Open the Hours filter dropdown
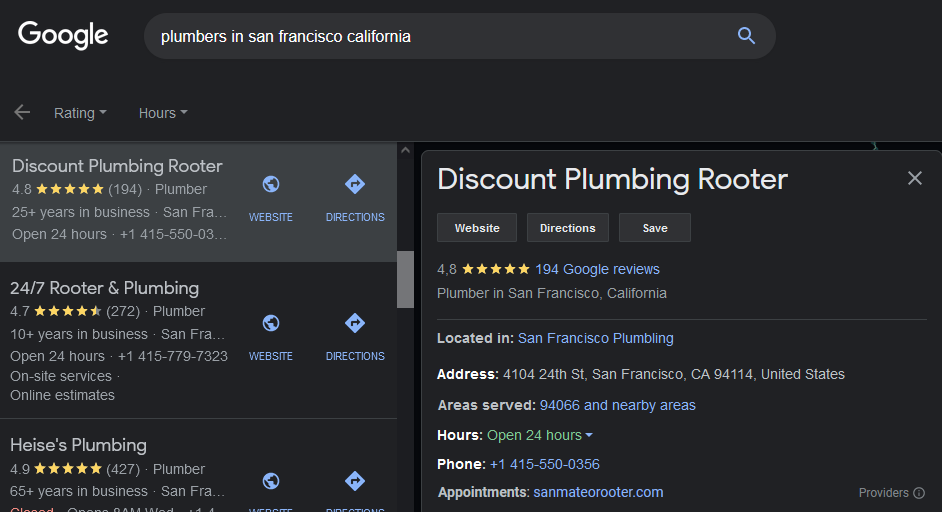The width and height of the screenshot is (942, 512). point(163,113)
